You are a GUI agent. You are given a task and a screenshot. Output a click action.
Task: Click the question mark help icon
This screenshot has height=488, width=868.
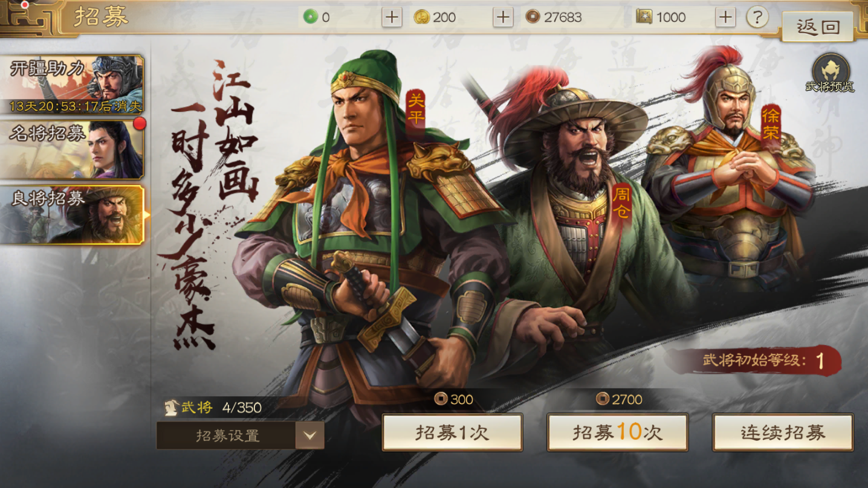(757, 17)
